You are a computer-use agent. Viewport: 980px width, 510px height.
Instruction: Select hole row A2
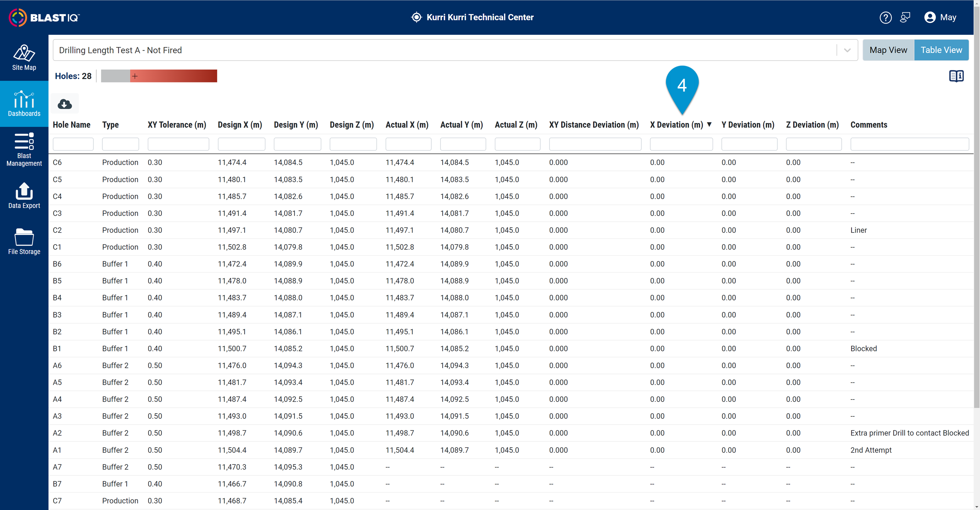(x=511, y=433)
